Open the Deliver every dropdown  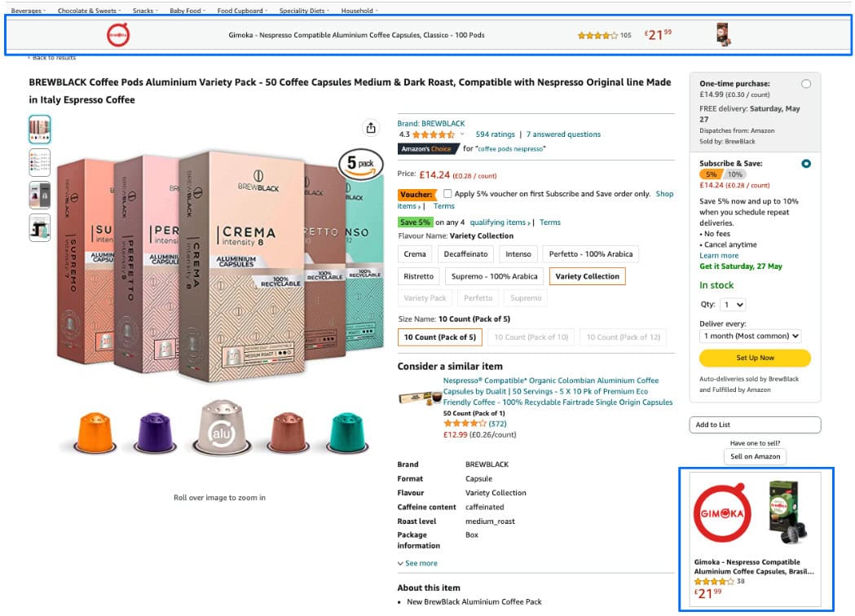(751, 336)
